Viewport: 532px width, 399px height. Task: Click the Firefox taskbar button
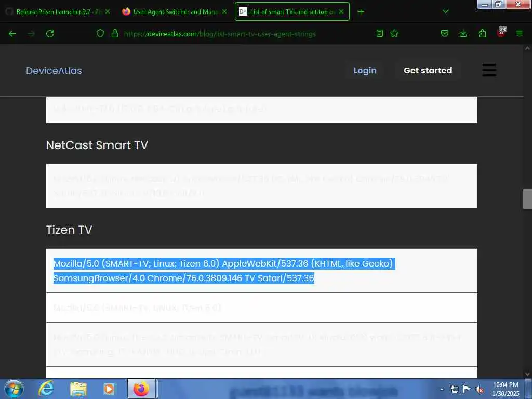(x=141, y=389)
